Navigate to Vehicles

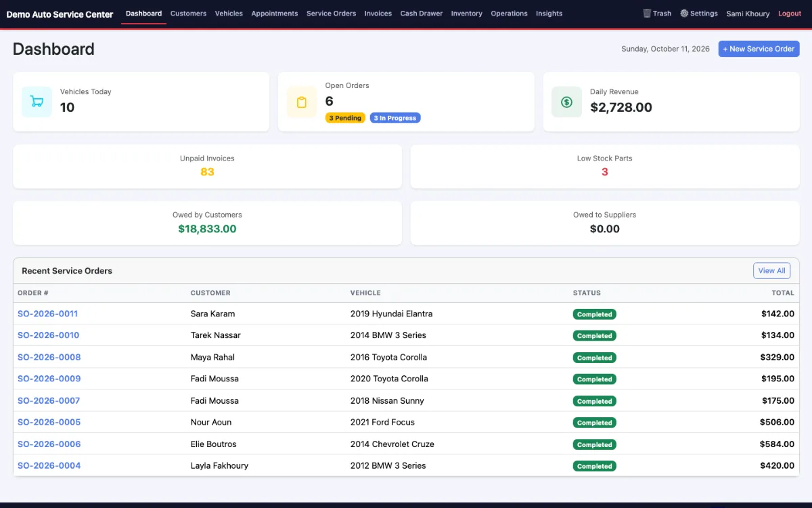[229, 14]
